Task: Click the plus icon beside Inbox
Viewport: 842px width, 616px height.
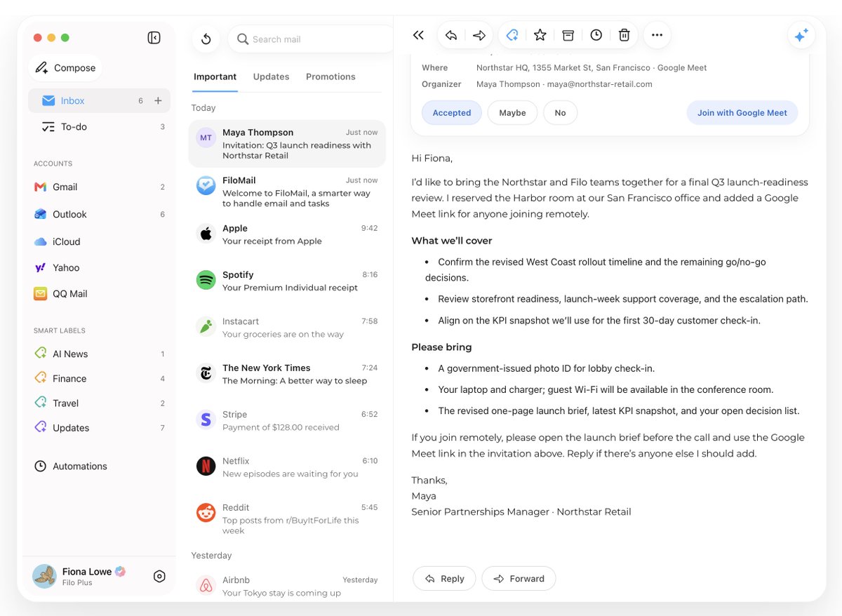Action: pos(158,101)
